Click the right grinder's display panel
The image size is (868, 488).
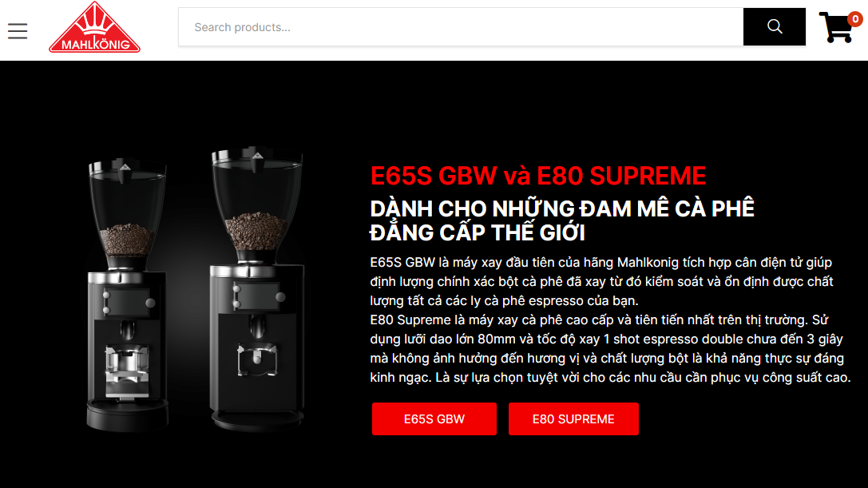tap(257, 297)
